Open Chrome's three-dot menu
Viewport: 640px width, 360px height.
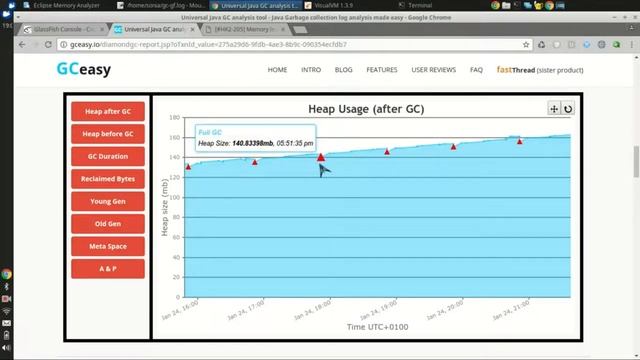(631, 44)
